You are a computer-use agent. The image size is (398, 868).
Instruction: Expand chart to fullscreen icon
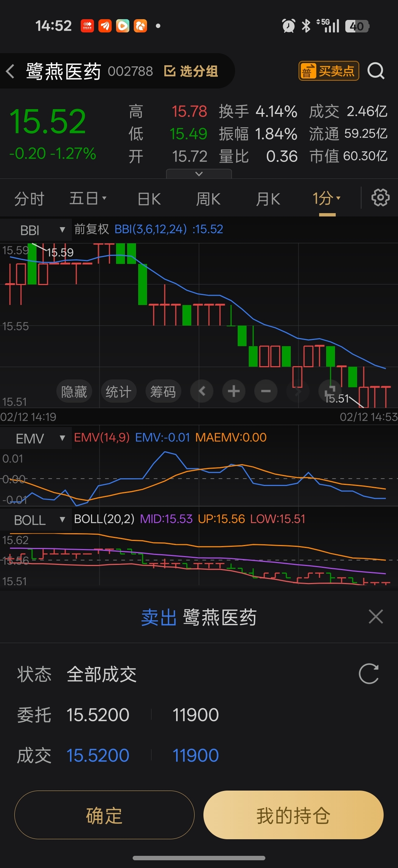330,391
